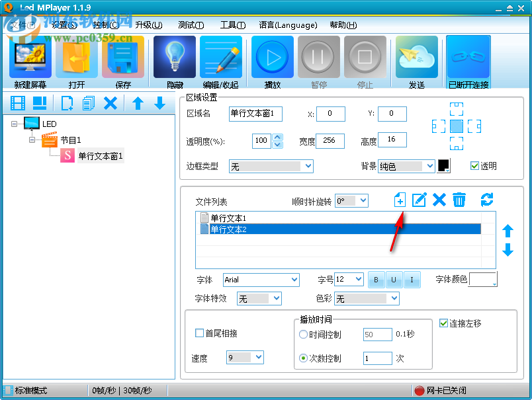Click the edit pencil icon above the file list
Image resolution: width=532 pixels, height=400 pixels.
(x=419, y=200)
